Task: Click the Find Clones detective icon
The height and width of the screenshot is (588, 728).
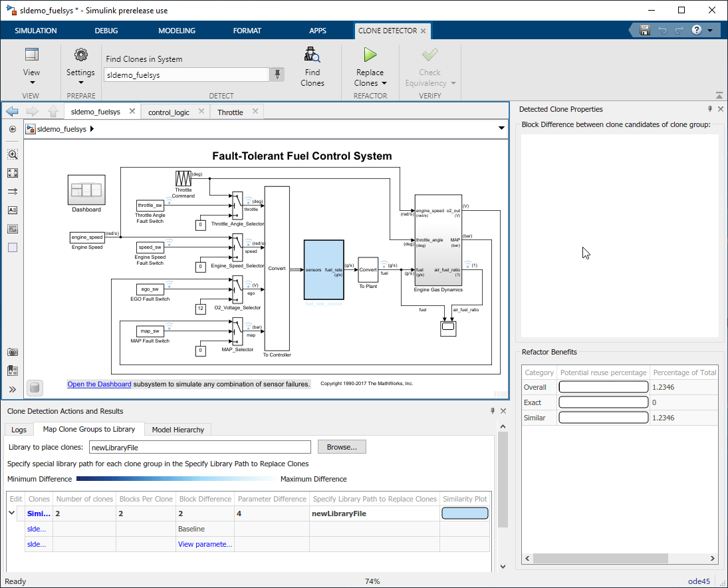Action: 312,56
